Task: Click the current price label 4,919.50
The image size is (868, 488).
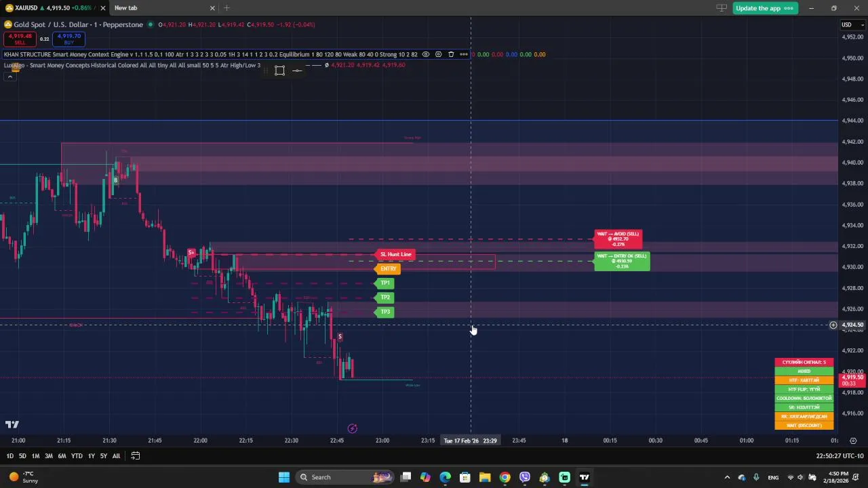Action: coord(853,380)
